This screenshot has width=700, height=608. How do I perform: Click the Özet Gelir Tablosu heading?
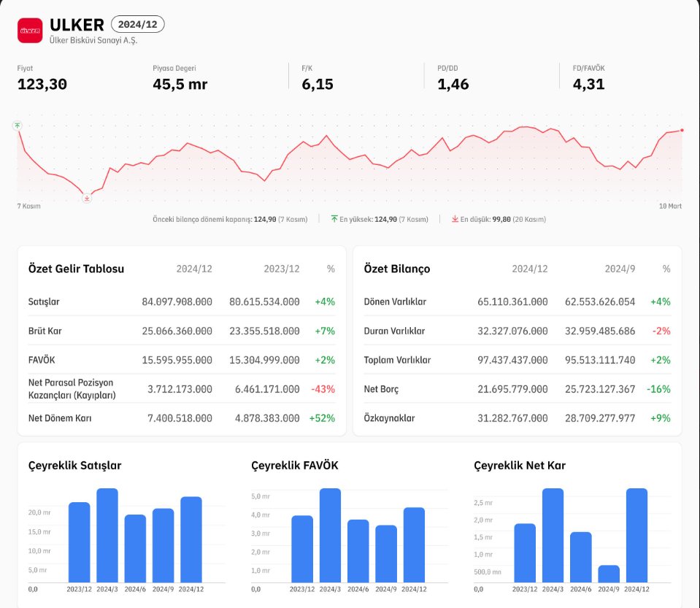[77, 269]
